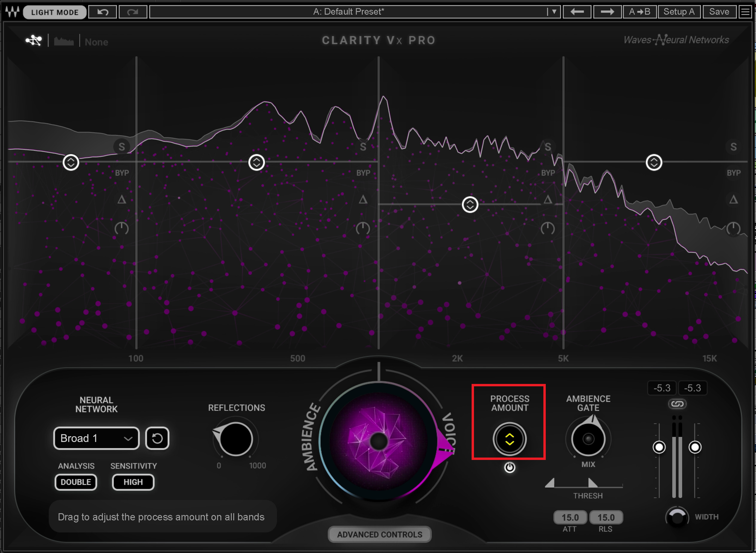Viewport: 756px width, 553px height.
Task: Open the None analyzer source selector
Action: coord(96,42)
